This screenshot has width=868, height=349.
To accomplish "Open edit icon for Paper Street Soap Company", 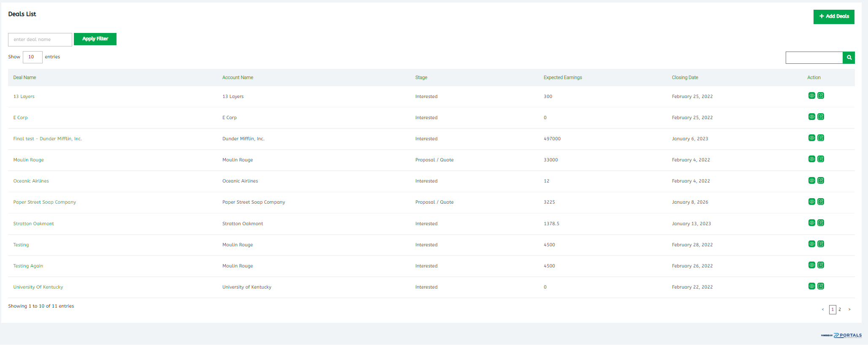I will (821, 202).
